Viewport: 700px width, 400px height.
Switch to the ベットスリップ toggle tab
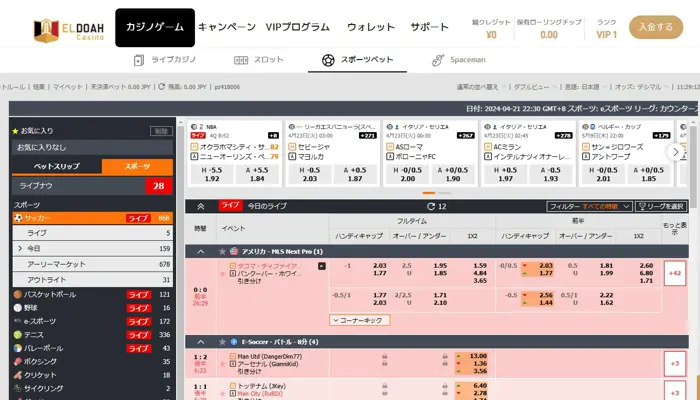tap(56, 167)
